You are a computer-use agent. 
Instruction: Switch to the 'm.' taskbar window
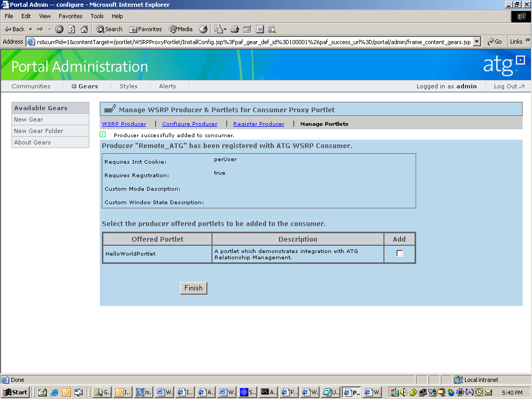pyautogui.click(x=143, y=392)
